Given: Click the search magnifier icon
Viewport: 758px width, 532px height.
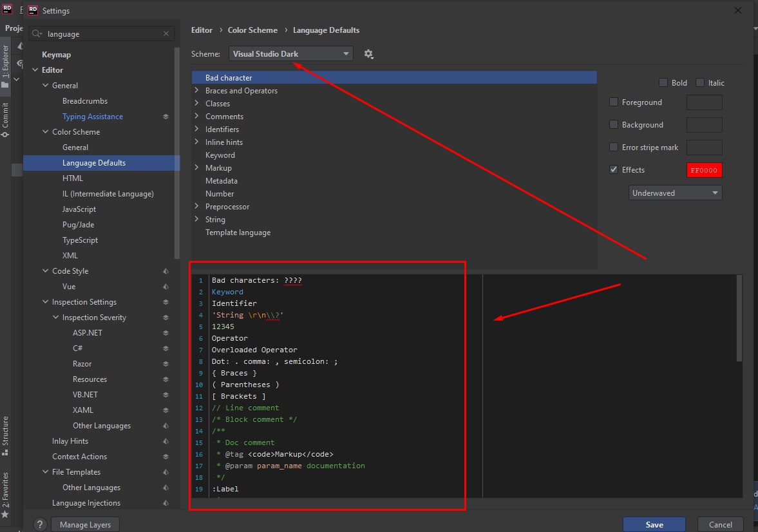Looking at the screenshot, I should [36, 34].
